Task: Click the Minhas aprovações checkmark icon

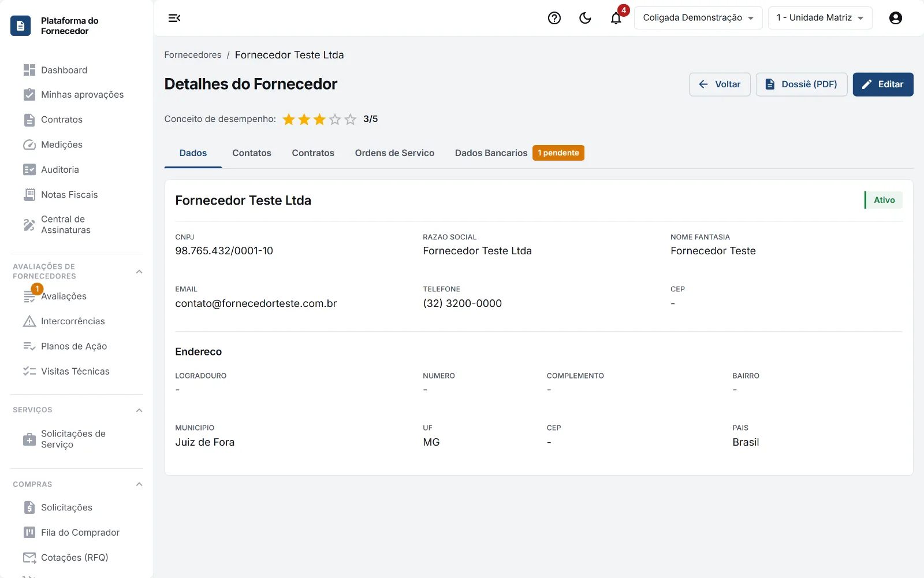Action: point(29,95)
